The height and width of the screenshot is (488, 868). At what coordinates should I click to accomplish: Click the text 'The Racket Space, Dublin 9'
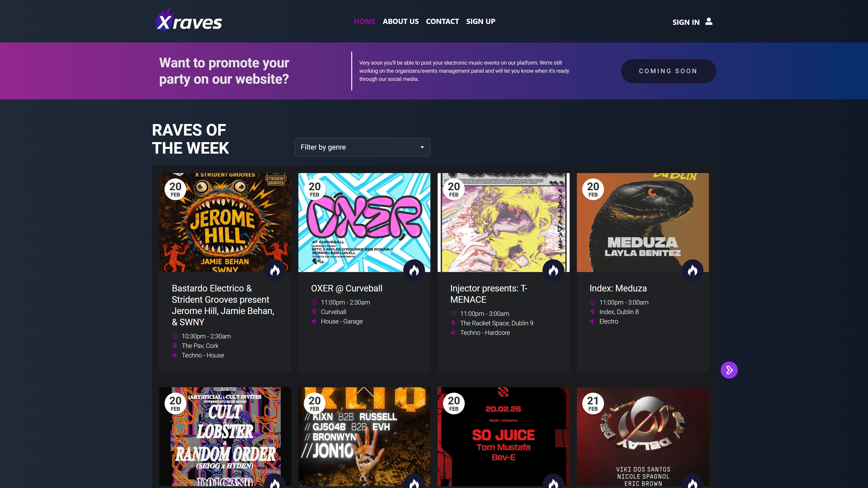(x=497, y=323)
